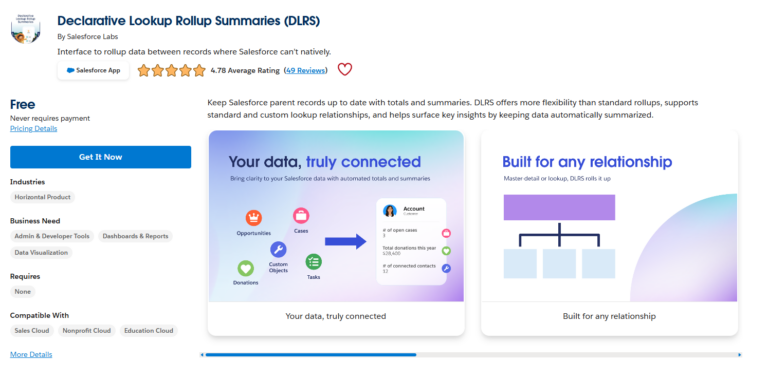Select the Horizontal Product tag

(43, 197)
